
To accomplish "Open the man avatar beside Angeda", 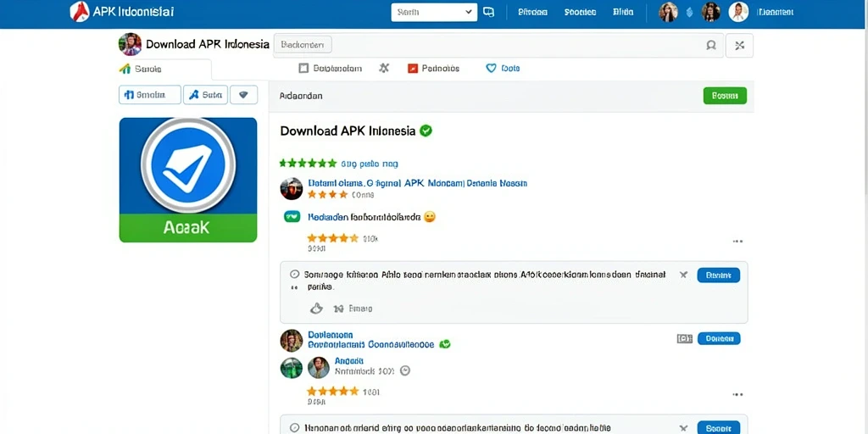I will tap(319, 368).
